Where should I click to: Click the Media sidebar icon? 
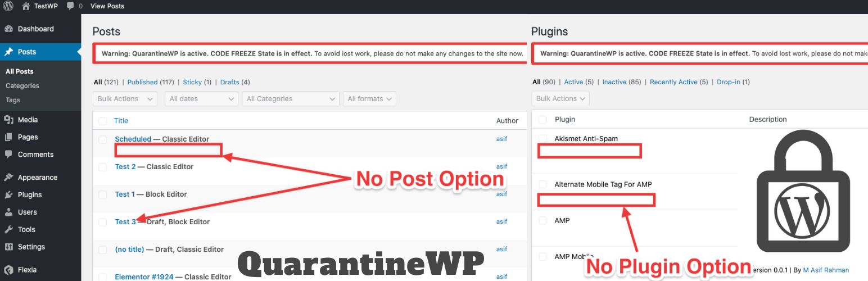8,120
